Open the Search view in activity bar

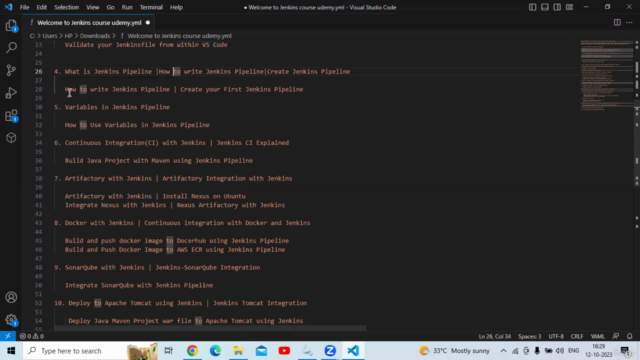point(11,48)
